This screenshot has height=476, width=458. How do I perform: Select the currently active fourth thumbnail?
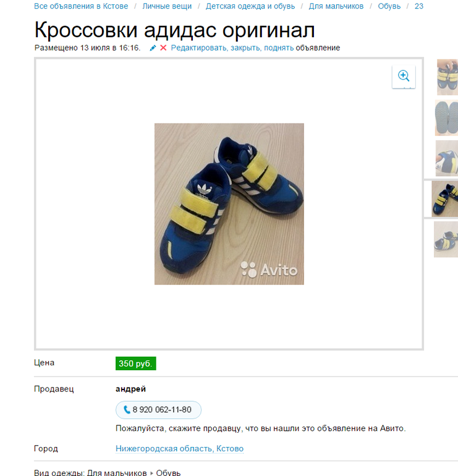point(445,199)
